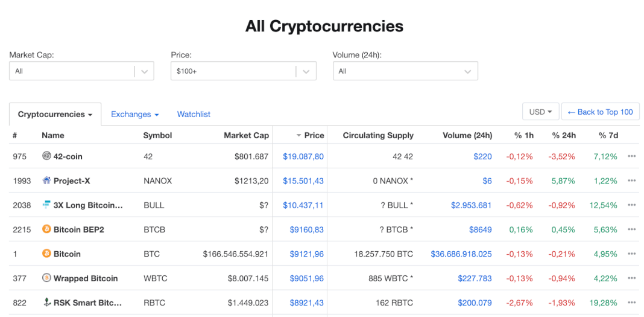Click the NANOX symbol cell
Screen dimensions: 644x317
(158, 181)
